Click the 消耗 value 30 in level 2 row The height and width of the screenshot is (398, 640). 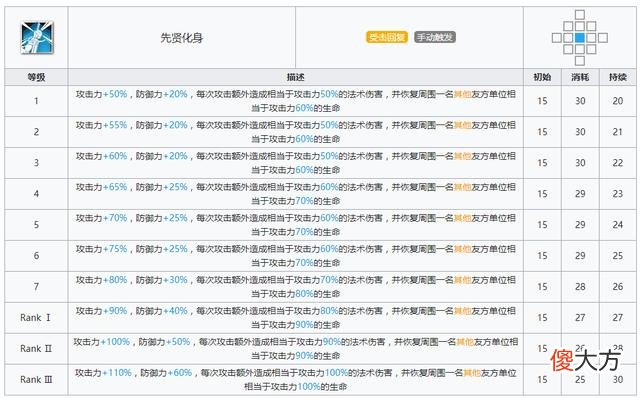click(580, 132)
